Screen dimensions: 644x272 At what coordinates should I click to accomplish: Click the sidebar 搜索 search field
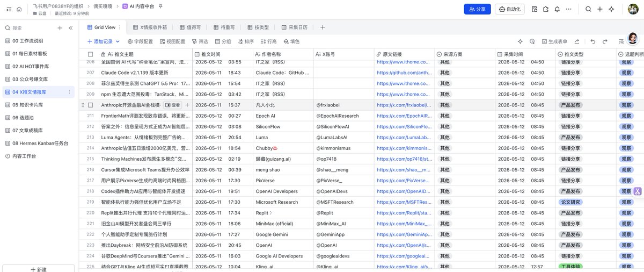pos(28,28)
